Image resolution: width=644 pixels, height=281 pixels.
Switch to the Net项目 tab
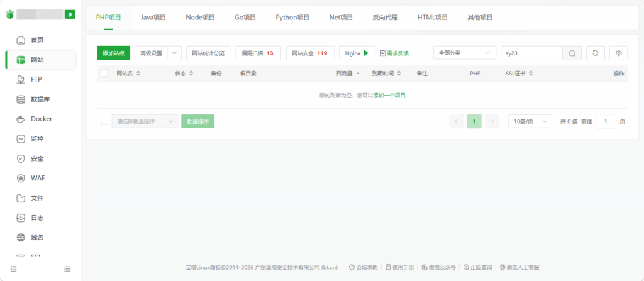341,17
